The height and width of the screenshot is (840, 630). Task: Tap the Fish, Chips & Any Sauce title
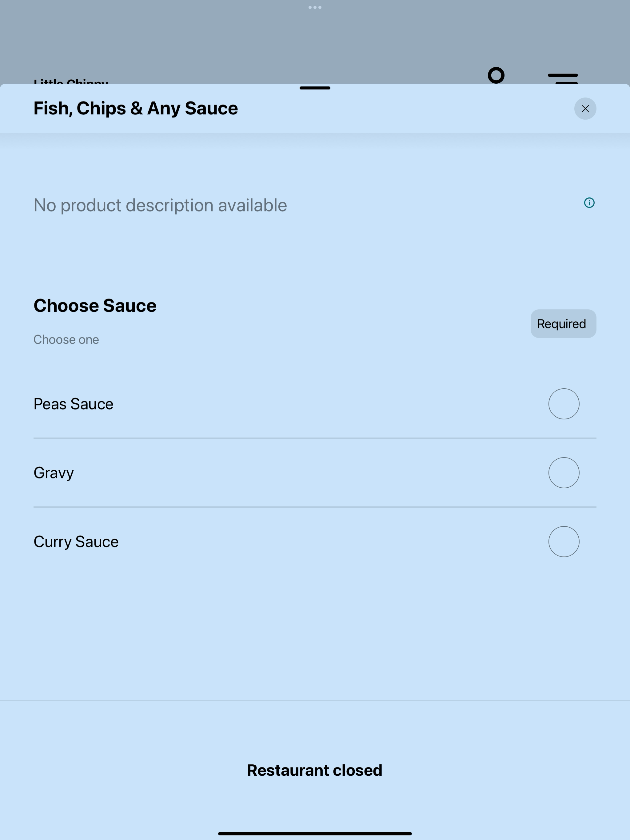pos(136,109)
